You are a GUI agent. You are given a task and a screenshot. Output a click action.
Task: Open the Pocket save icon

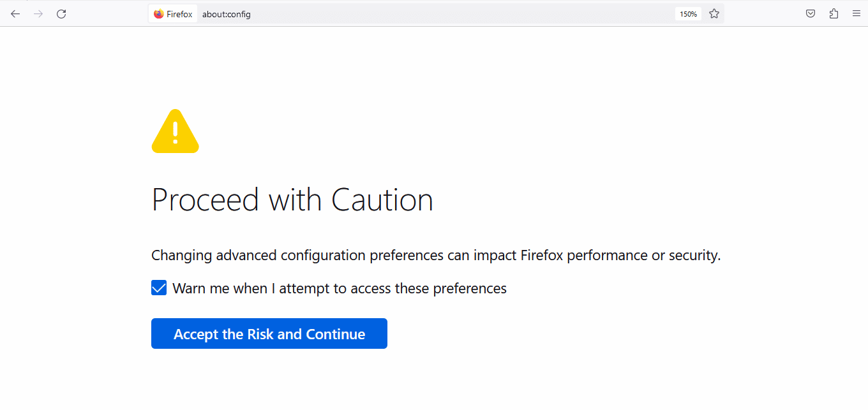point(810,13)
